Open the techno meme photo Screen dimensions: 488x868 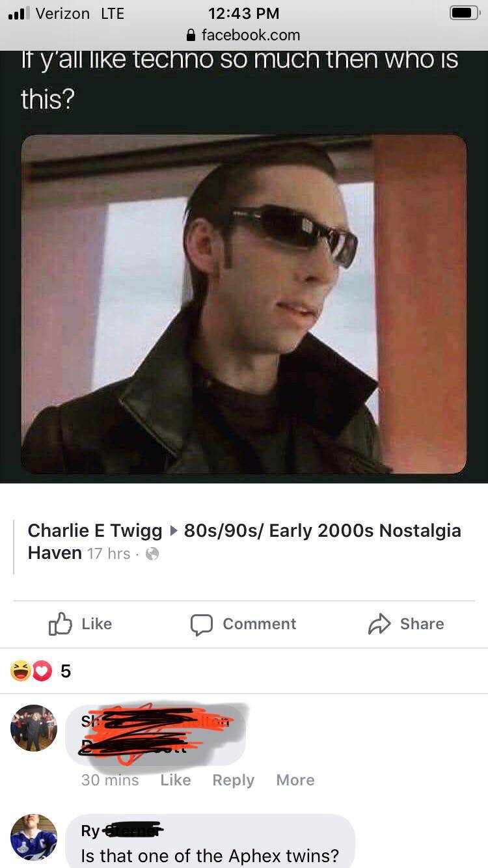tap(244, 304)
